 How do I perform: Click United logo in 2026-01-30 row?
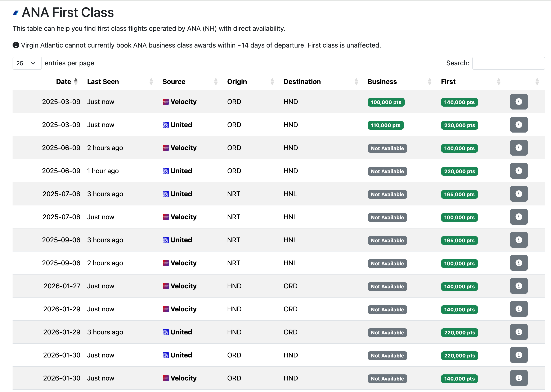[x=166, y=355]
